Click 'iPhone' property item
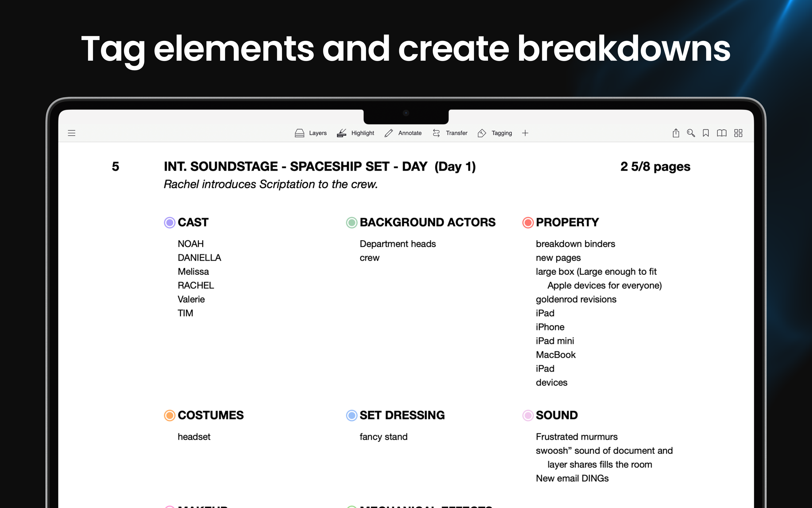The image size is (812, 508). coord(550,327)
